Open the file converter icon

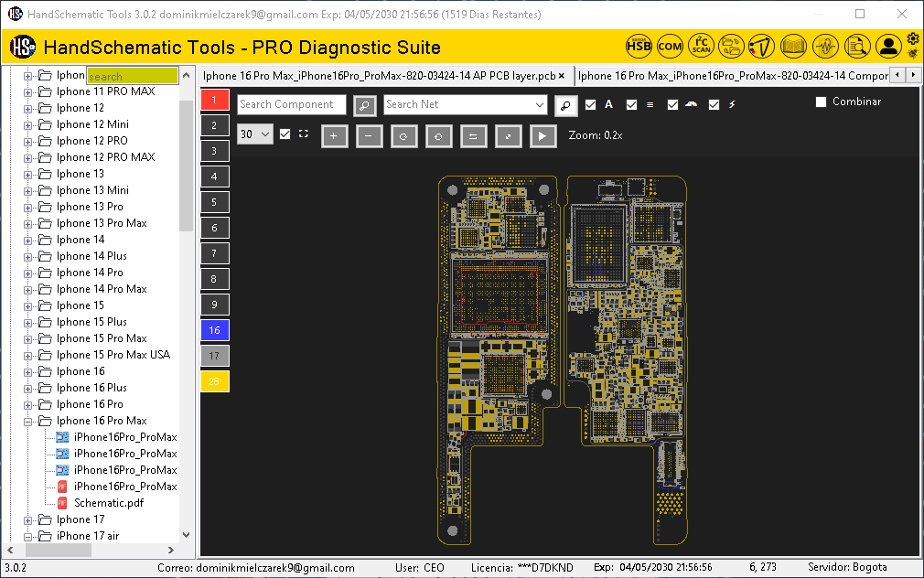pyautogui.click(x=732, y=46)
